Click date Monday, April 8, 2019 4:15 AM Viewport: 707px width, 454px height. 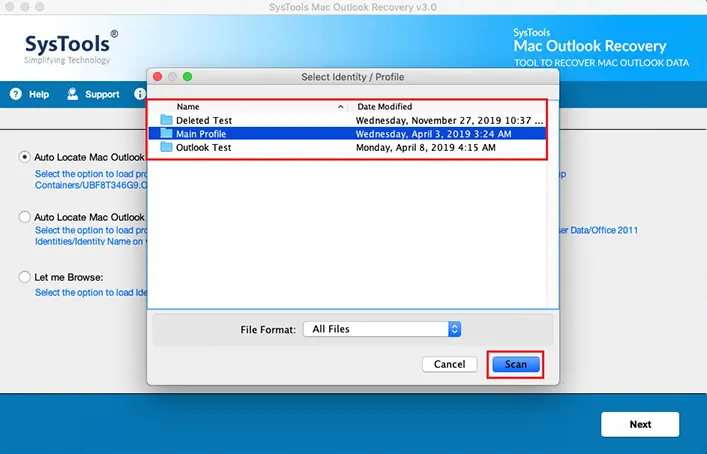[426, 147]
